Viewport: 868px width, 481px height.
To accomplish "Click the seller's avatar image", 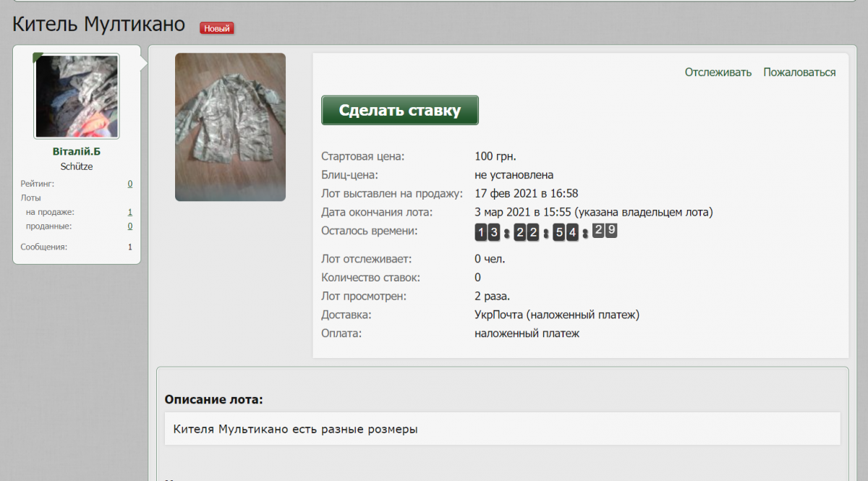I will (77, 96).
